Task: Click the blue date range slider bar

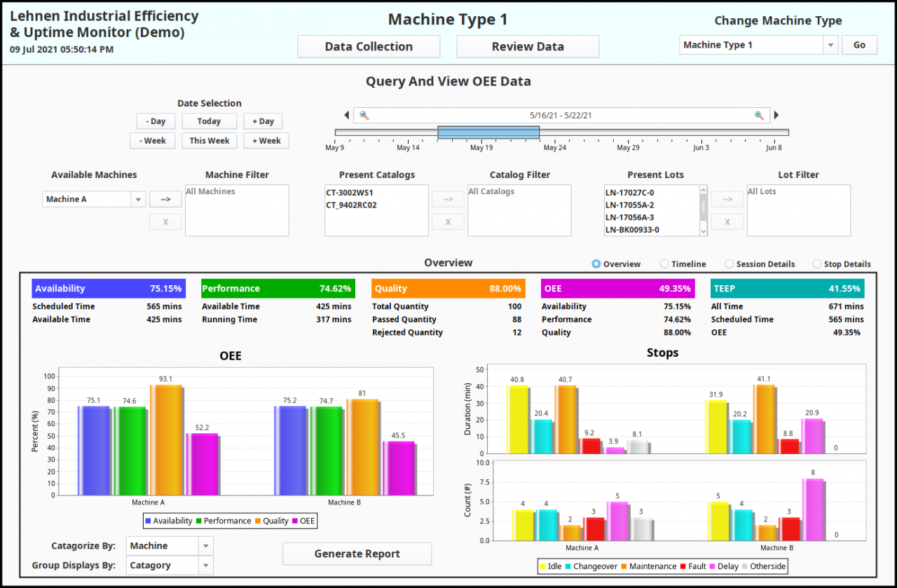Action: 488,132
